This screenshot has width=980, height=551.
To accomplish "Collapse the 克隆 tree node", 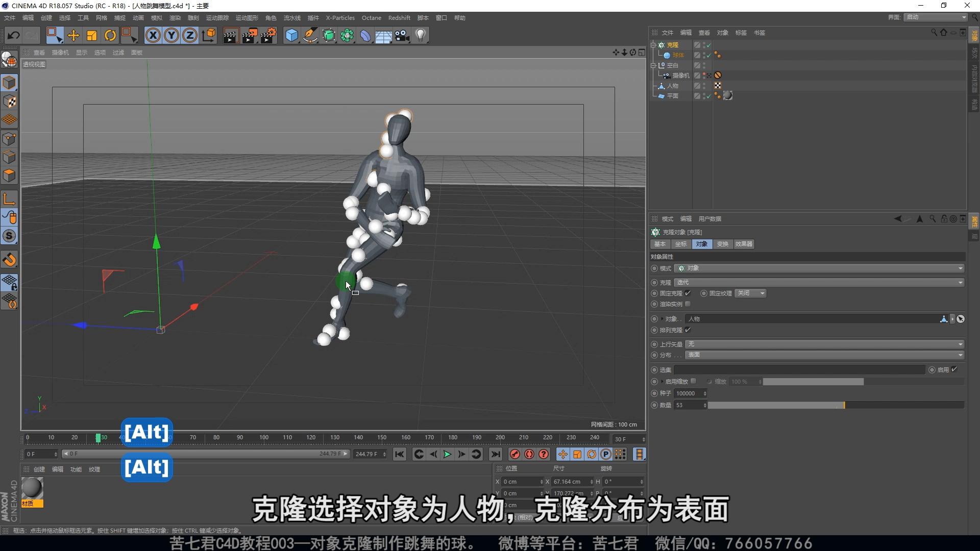I will 653,45.
